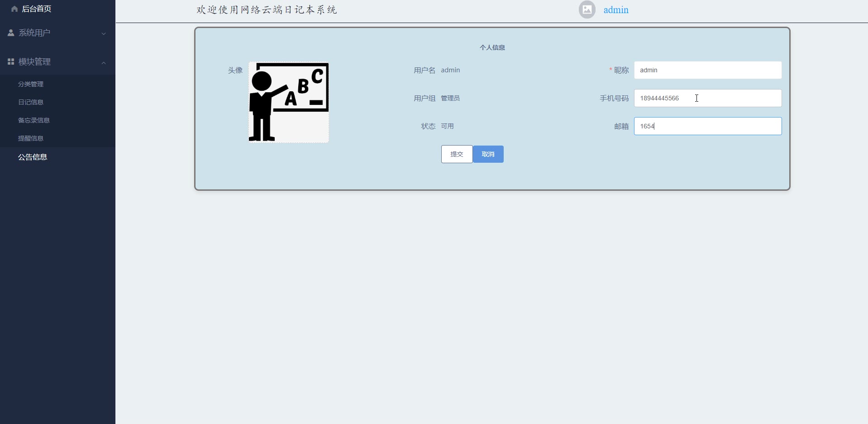
Task: Expand the 系统用户 menu chevron
Action: [104, 33]
